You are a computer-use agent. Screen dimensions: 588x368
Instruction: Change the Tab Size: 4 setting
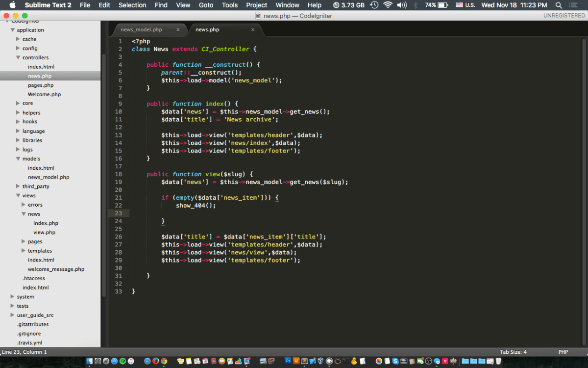click(x=513, y=352)
